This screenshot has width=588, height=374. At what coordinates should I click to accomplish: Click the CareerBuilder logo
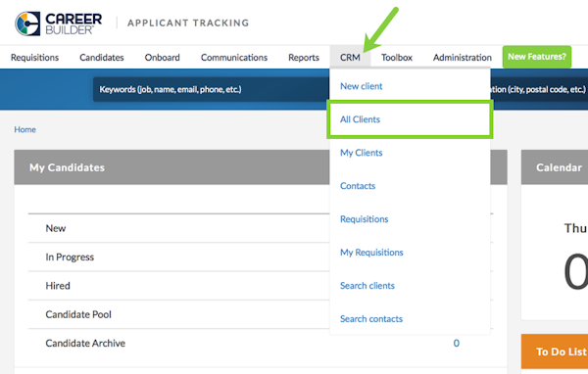58,23
